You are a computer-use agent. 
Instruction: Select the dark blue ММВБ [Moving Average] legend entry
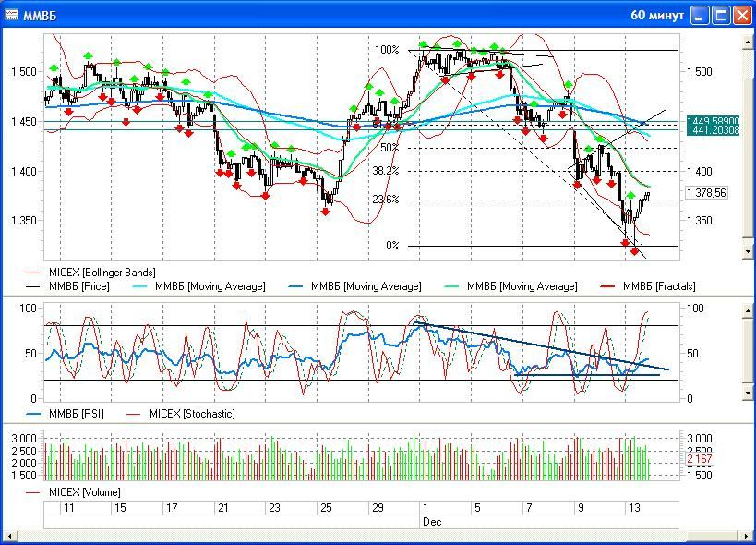click(x=354, y=286)
